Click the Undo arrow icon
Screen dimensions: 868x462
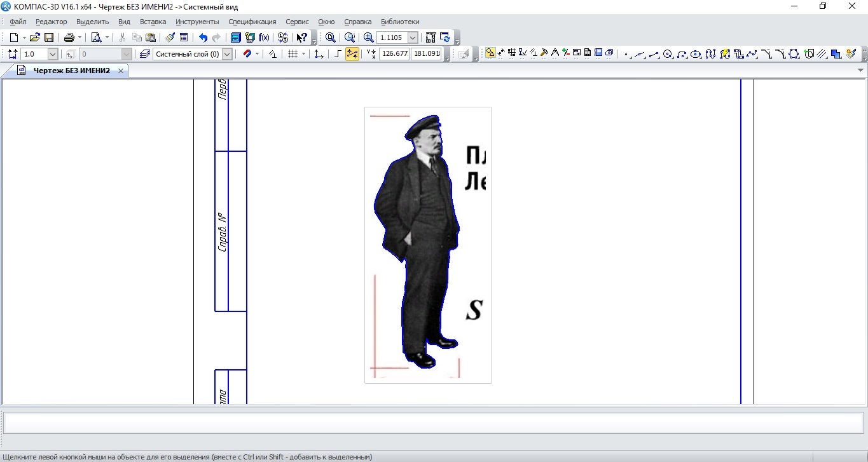(203, 37)
